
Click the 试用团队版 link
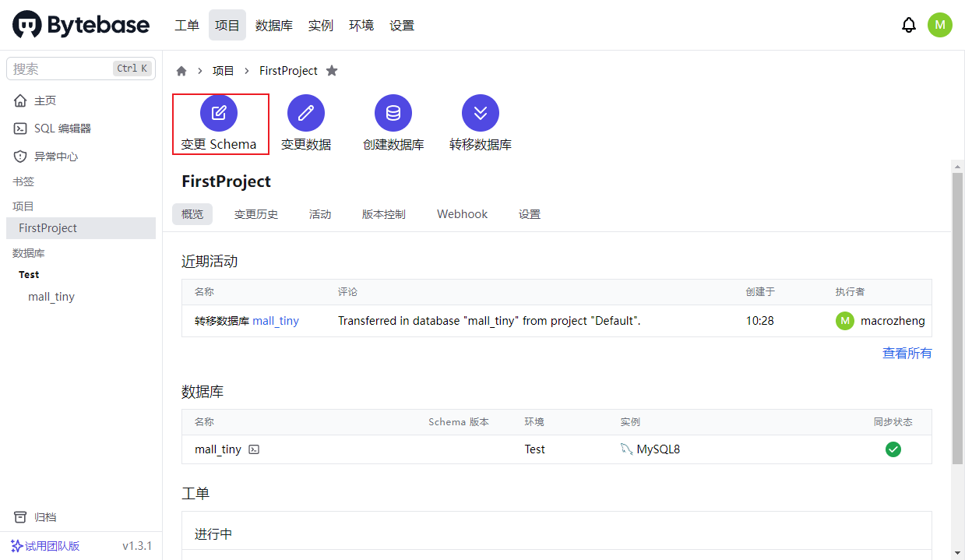(x=45, y=546)
